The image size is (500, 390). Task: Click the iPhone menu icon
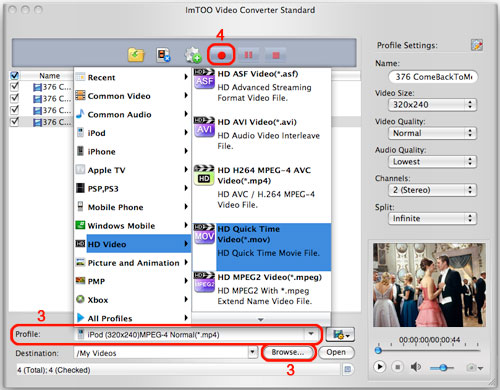pyautogui.click(x=80, y=151)
